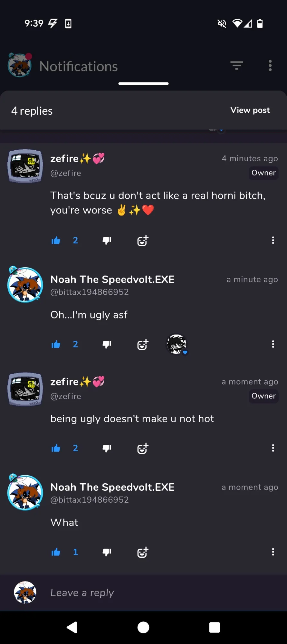Toggle like on 'Oh...I'm ugly asf' comment

coord(56,344)
